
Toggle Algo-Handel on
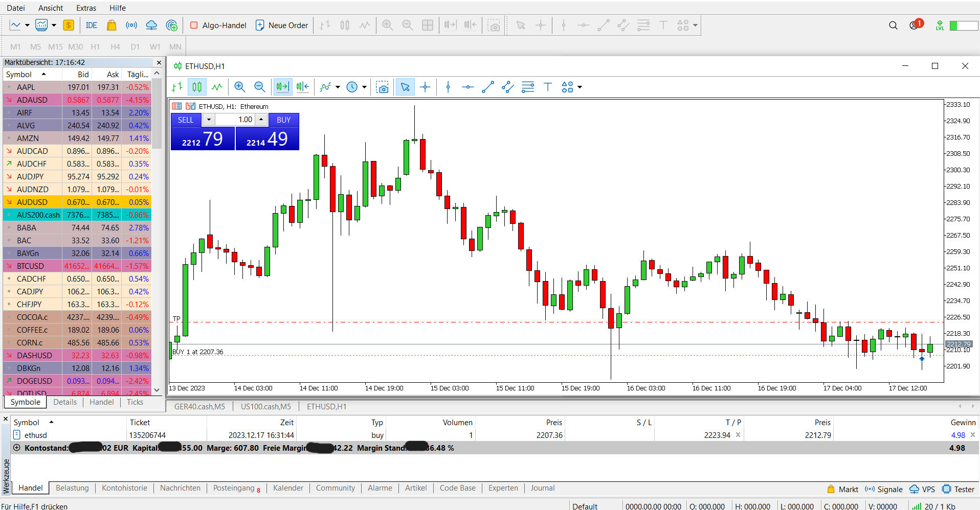click(x=217, y=25)
